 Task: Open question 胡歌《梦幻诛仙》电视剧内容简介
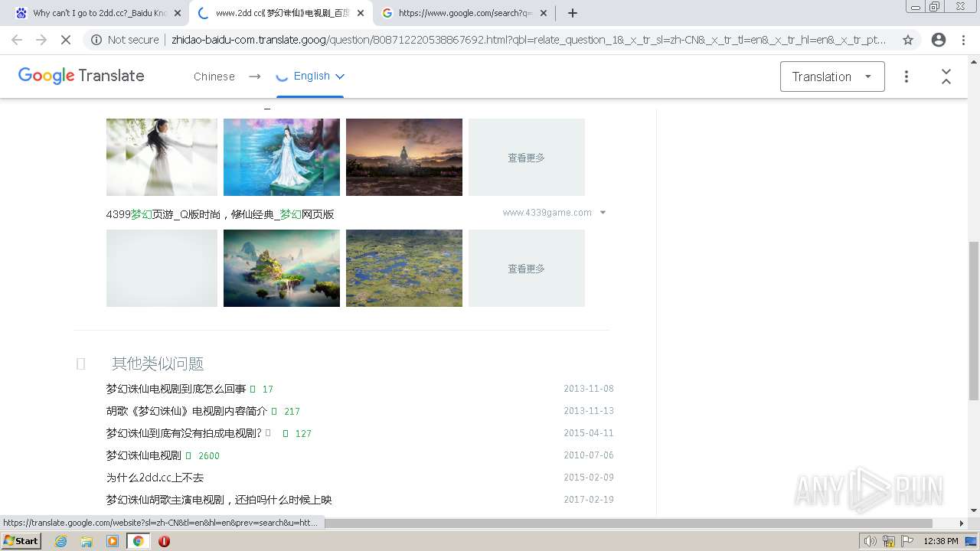187,411
